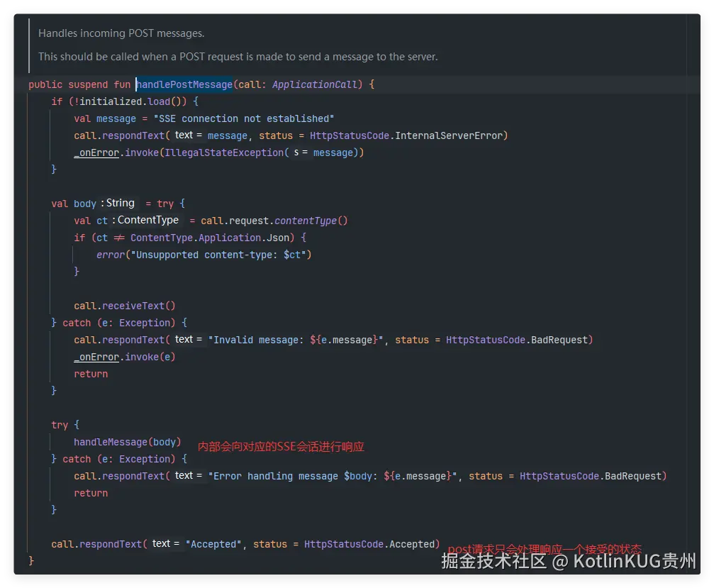Click the handlePostMessage function name
This screenshot has width=714, height=588.
184,84
